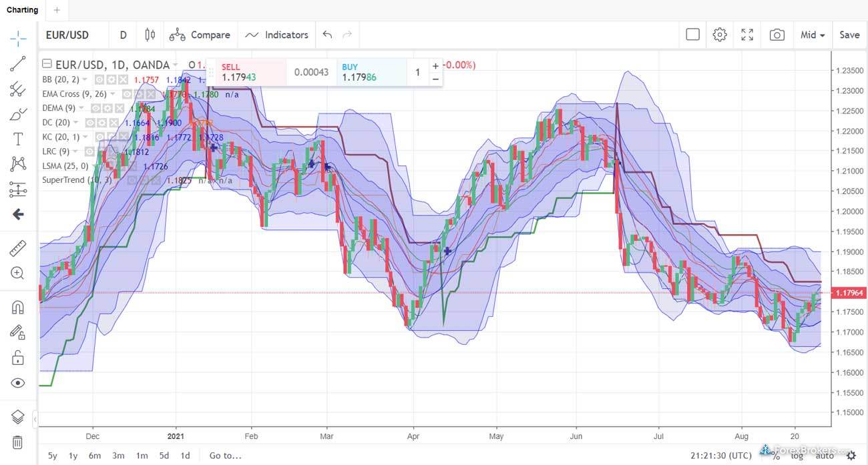Viewport: 868px width, 465px height.
Task: Toggle Magnet mode in left toolbar
Action: pos(18,308)
